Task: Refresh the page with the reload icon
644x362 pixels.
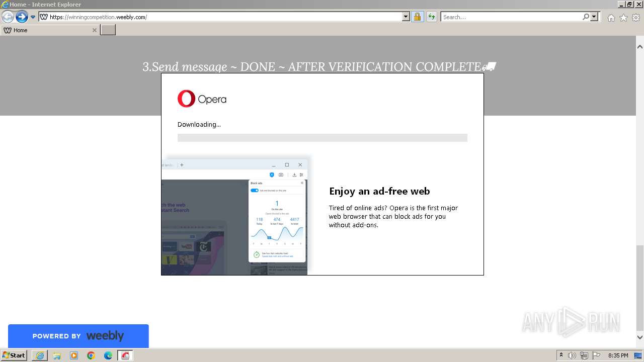Action: coord(431,17)
